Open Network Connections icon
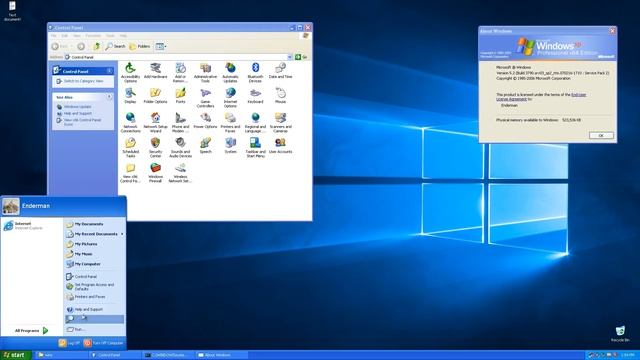This screenshot has width=640, height=360. coord(130,122)
